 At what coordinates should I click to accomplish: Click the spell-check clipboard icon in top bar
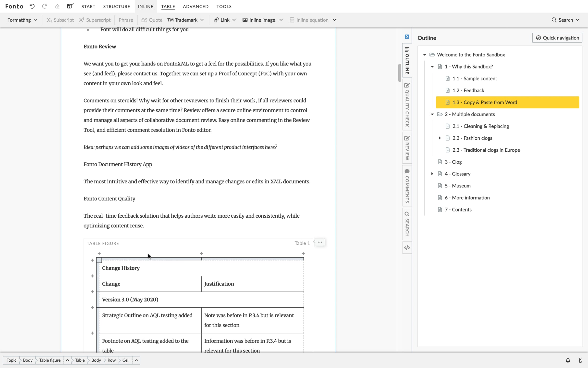point(70,6)
